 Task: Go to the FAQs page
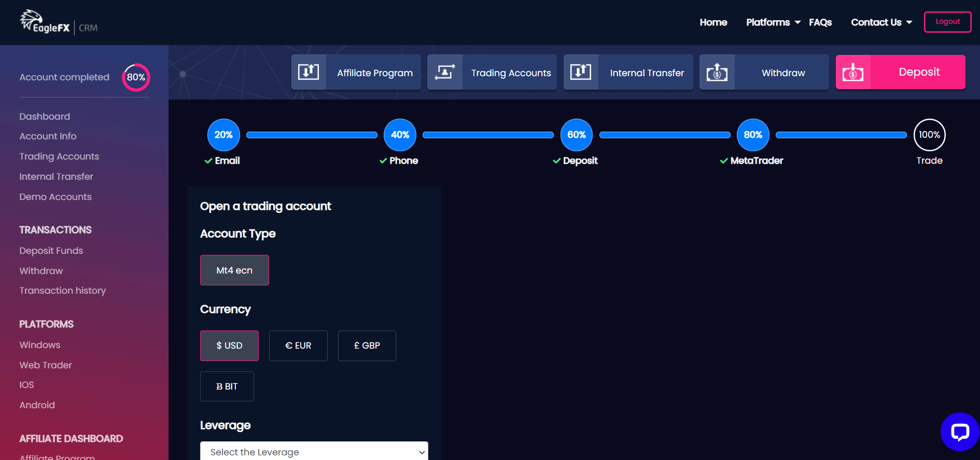[x=820, y=22]
